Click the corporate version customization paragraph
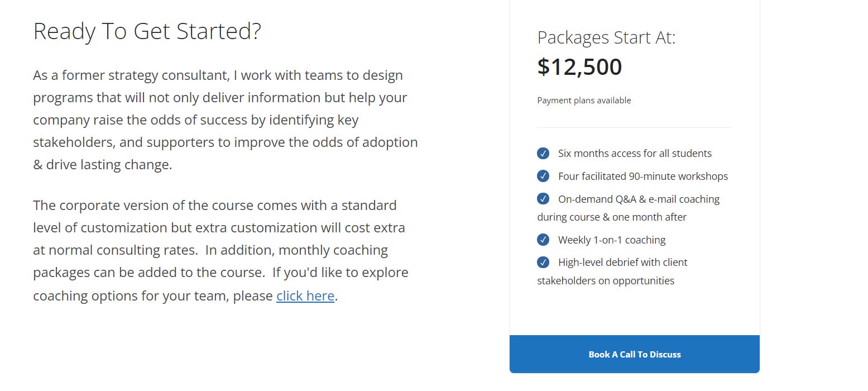This screenshot has height=391, width=868. click(221, 250)
